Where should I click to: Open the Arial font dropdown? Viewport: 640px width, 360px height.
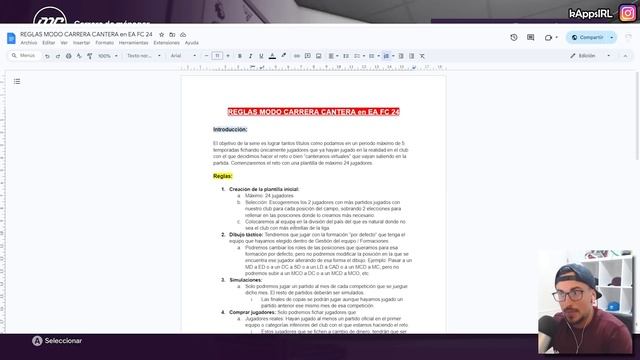183,56
